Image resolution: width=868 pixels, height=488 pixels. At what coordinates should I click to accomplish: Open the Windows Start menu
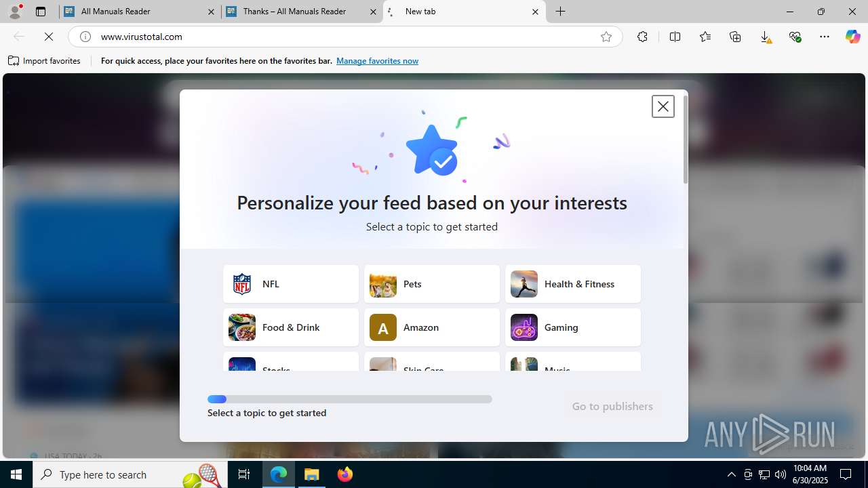[16, 474]
